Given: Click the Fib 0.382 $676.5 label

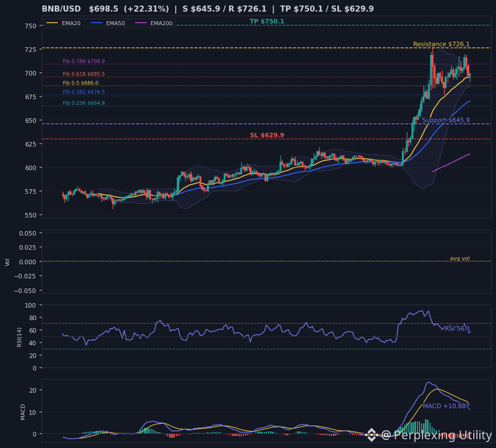Looking at the screenshot, I should tap(84, 92).
